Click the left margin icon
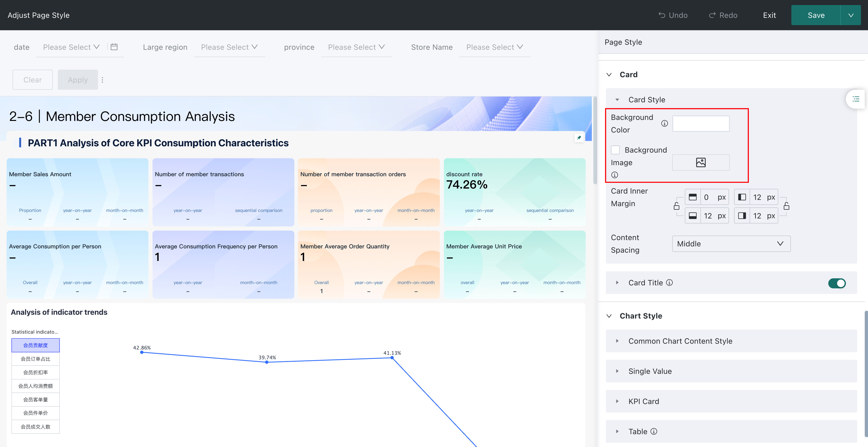Screen dimensions: 868x447 coord(742,197)
